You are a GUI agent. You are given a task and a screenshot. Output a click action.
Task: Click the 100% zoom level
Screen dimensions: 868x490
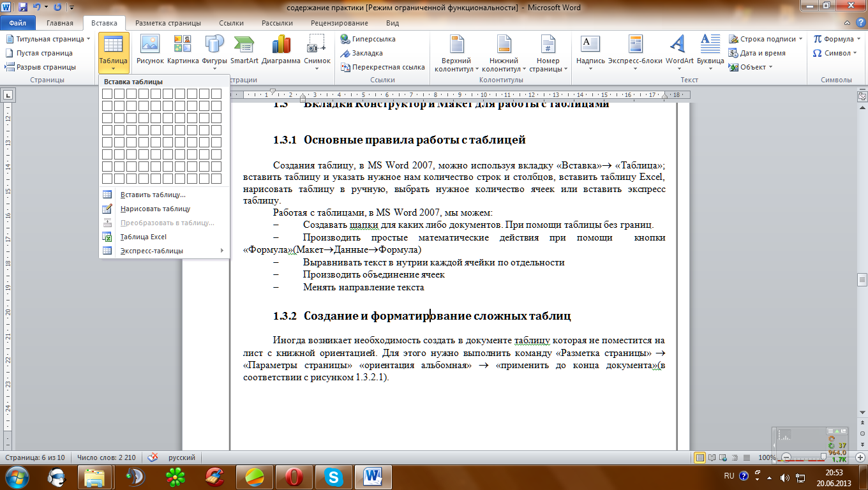click(767, 457)
